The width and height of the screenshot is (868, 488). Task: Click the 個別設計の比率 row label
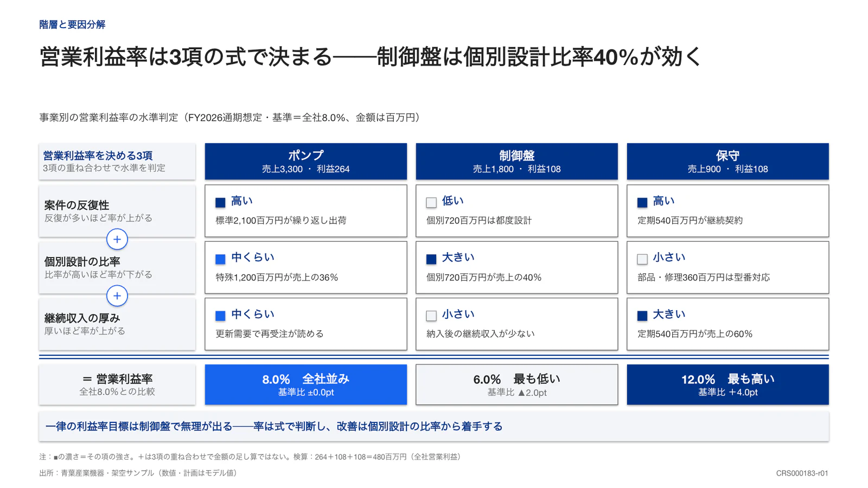click(117, 267)
